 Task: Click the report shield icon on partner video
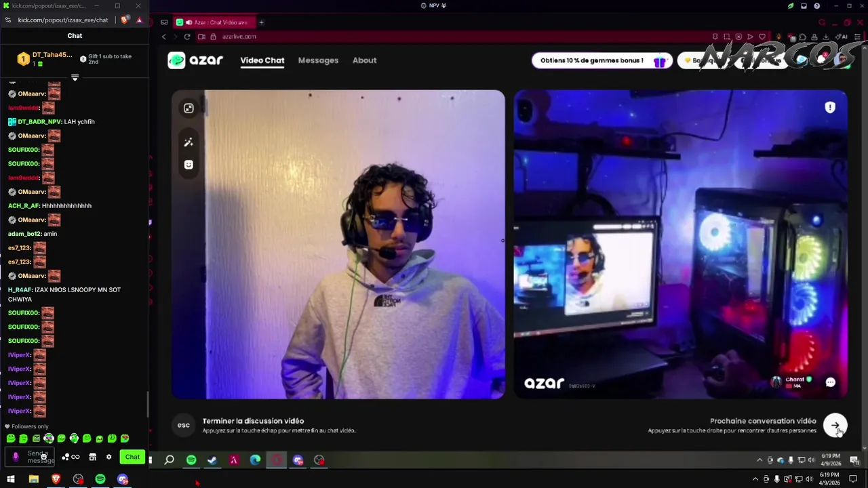coord(830,108)
